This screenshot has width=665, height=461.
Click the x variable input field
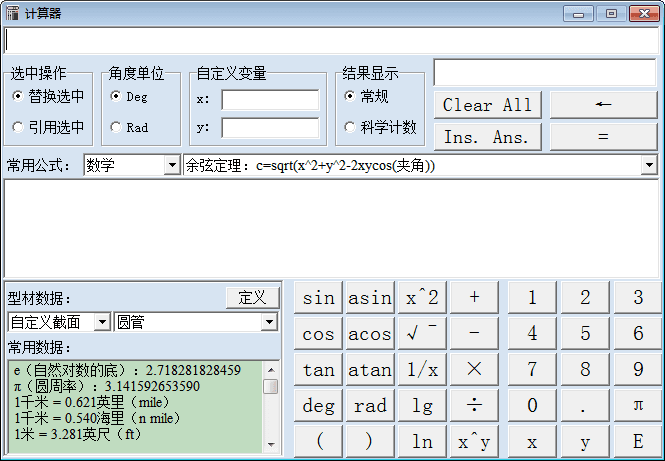tap(270, 100)
